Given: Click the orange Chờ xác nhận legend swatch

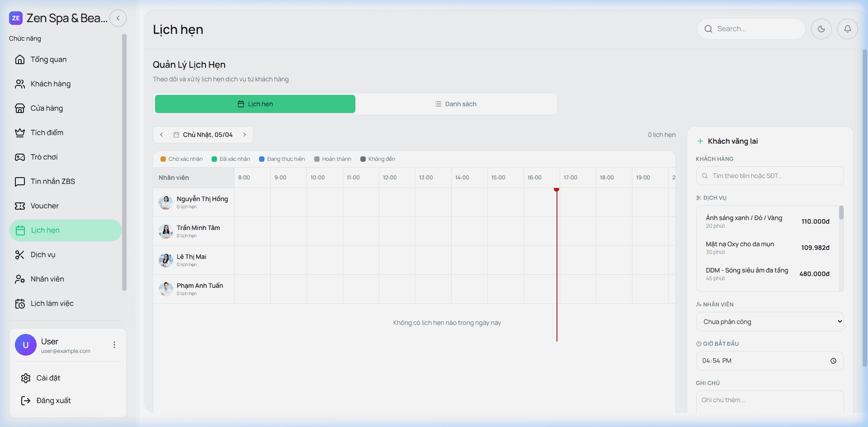Looking at the screenshot, I should point(163,159).
